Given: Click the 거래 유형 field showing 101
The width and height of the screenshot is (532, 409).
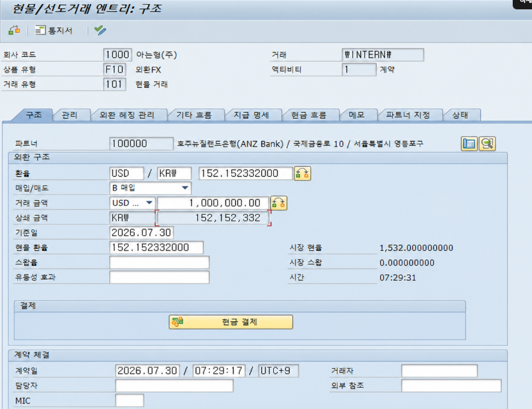Looking at the screenshot, I should point(114,84).
